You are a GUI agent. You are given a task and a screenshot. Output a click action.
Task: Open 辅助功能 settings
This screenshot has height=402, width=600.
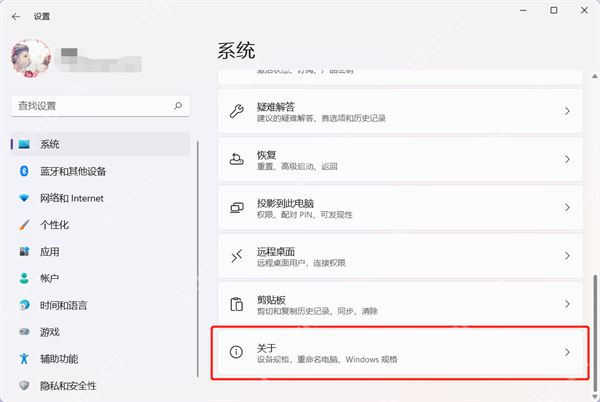click(x=59, y=358)
